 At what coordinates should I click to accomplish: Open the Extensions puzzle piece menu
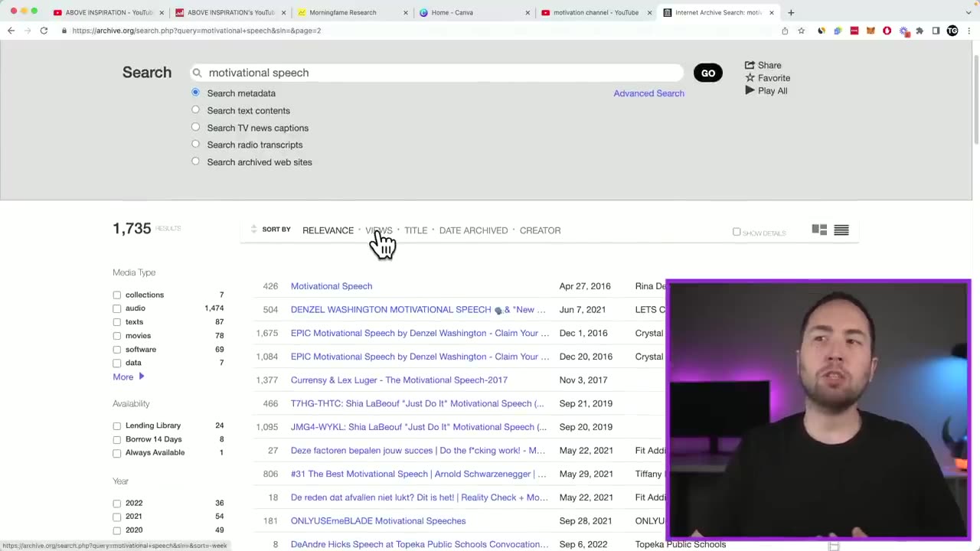[920, 31]
